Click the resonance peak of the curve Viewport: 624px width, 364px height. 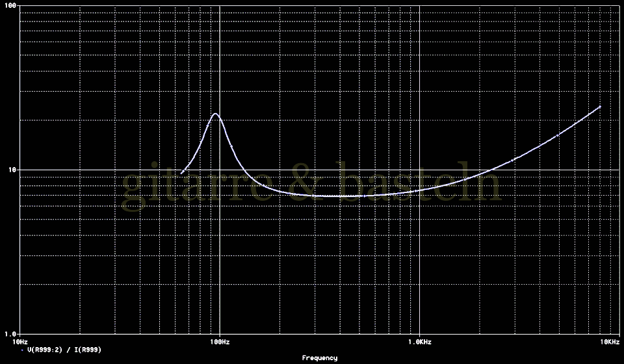(x=215, y=114)
